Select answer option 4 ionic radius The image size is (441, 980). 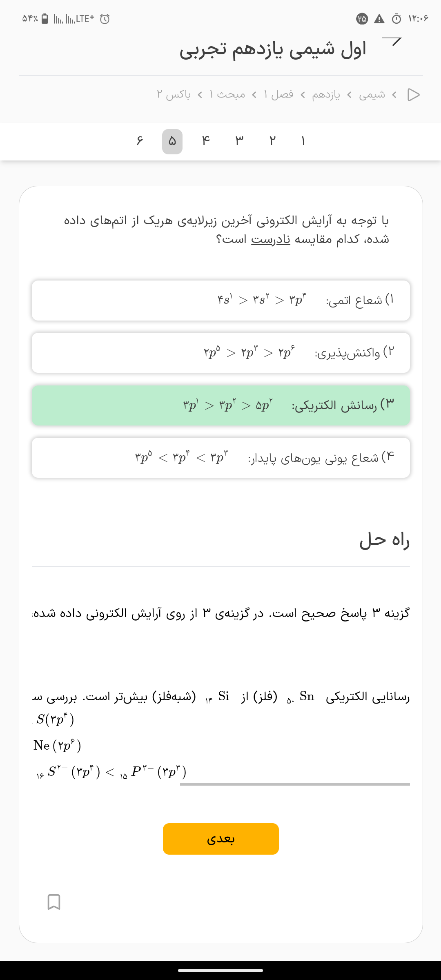[221, 457]
